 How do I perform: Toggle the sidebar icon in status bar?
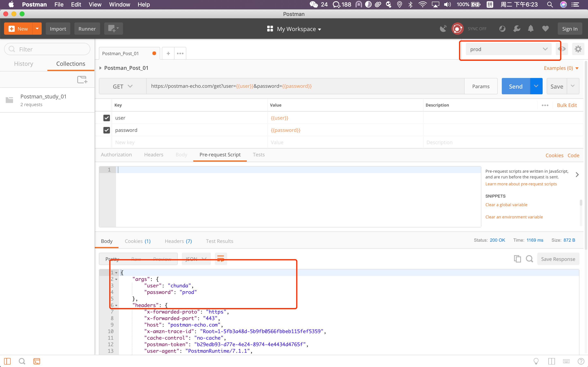click(7, 361)
